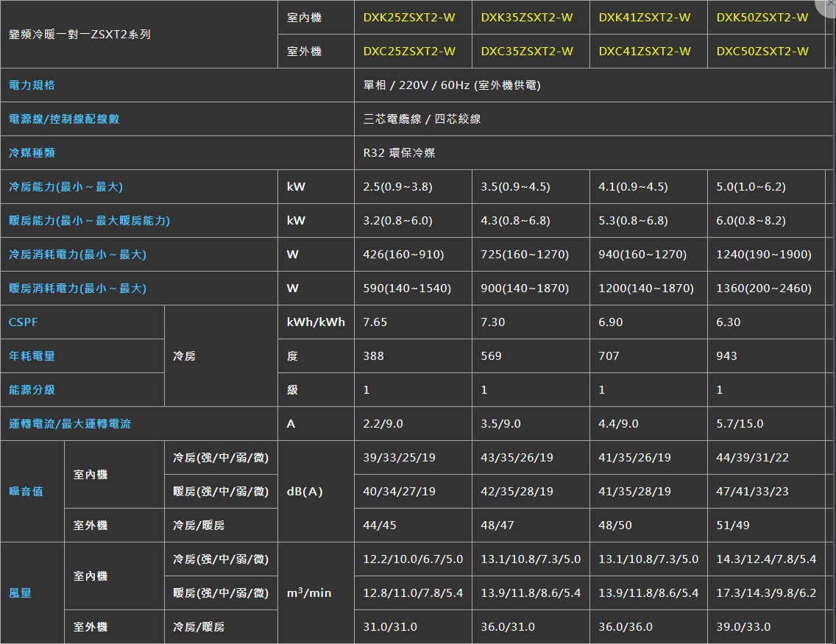The width and height of the screenshot is (836, 644).
Task: Click the 年耗電量 row header
Action: coord(32,356)
